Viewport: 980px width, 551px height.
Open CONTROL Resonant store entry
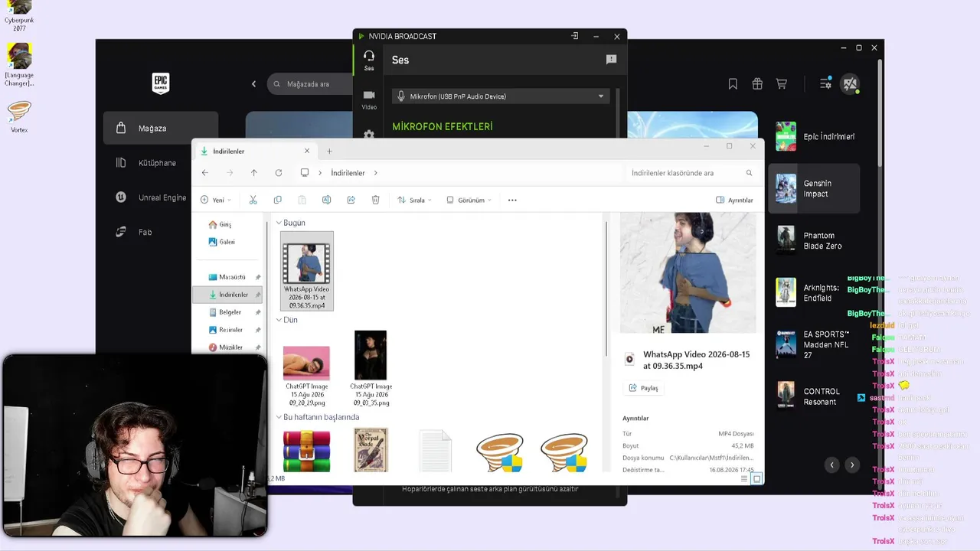pyautogui.click(x=815, y=396)
